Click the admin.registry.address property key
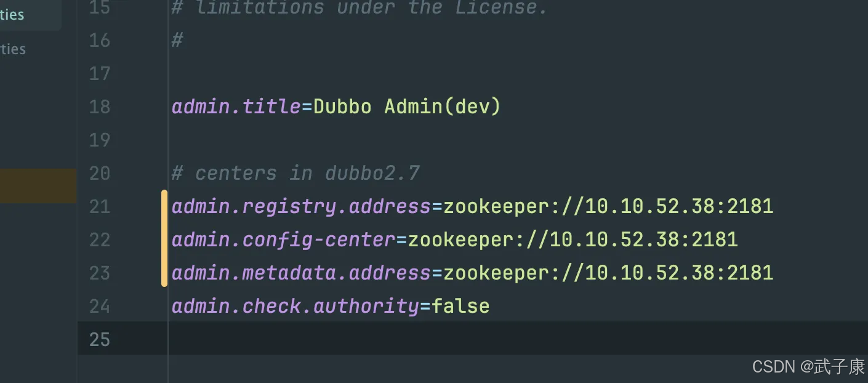 click(x=301, y=206)
